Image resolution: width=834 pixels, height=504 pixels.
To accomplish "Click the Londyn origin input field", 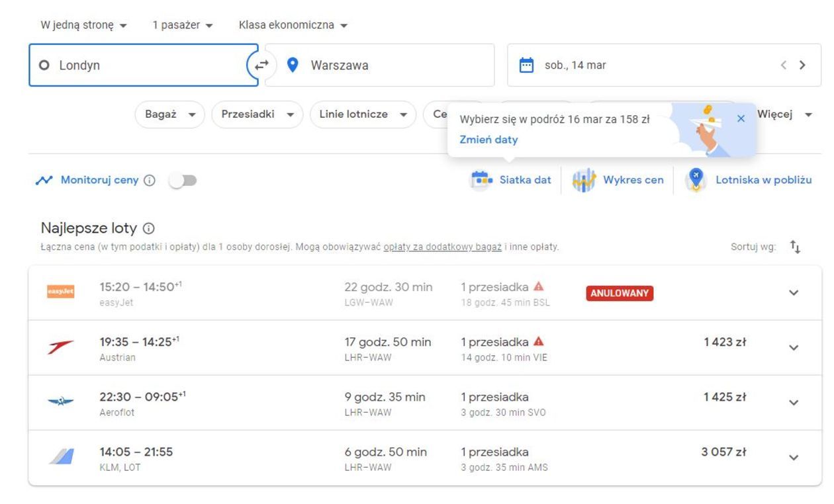I will tap(142, 65).
